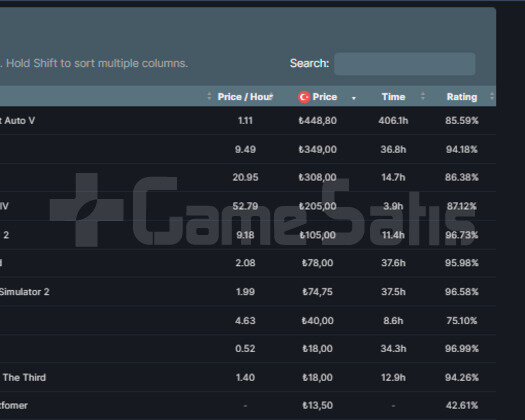525x420 pixels.
Task: Click the 96.73% rating value
Action: [462, 235]
